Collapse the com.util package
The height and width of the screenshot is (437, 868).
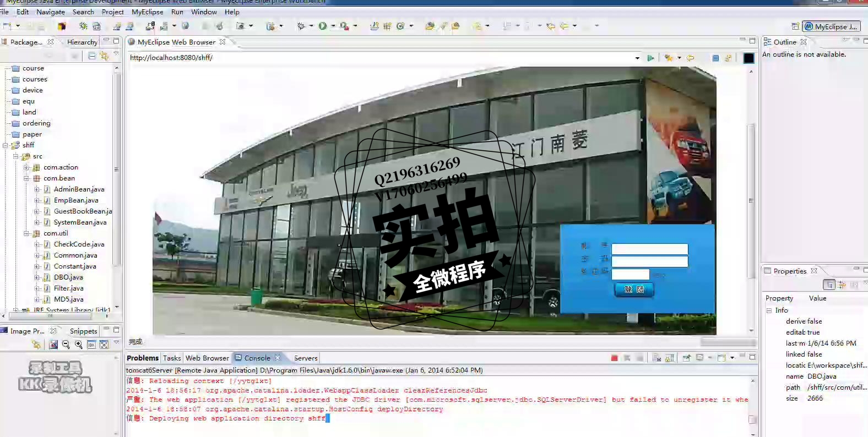(26, 233)
